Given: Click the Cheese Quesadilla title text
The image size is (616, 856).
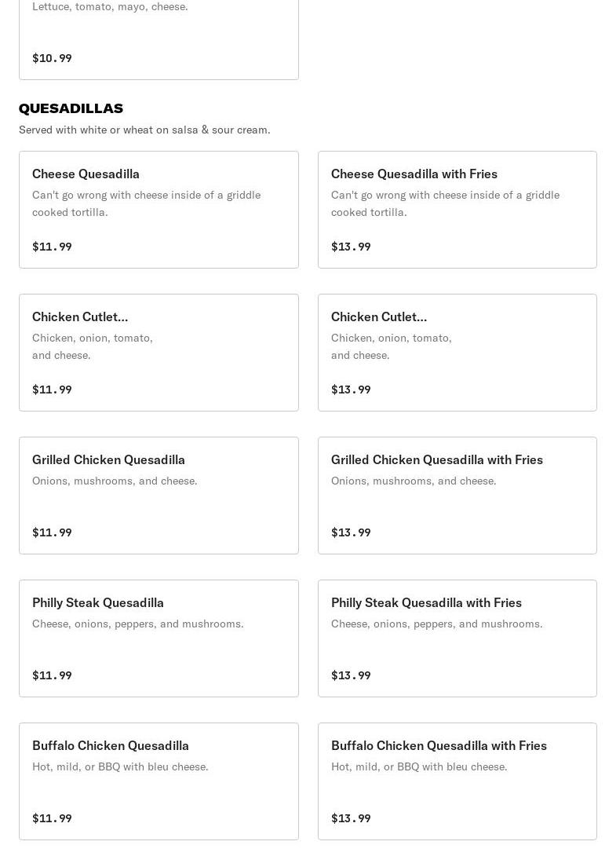Looking at the screenshot, I should click(x=86, y=174).
